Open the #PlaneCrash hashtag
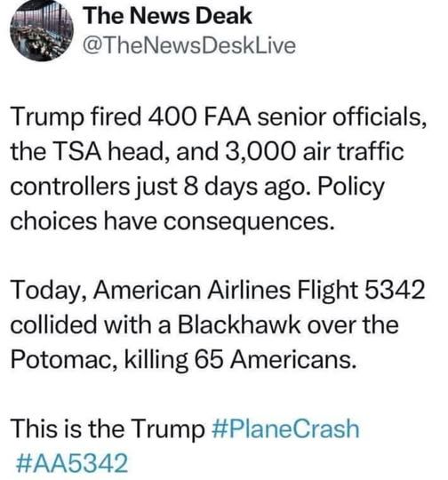 click(285, 428)
